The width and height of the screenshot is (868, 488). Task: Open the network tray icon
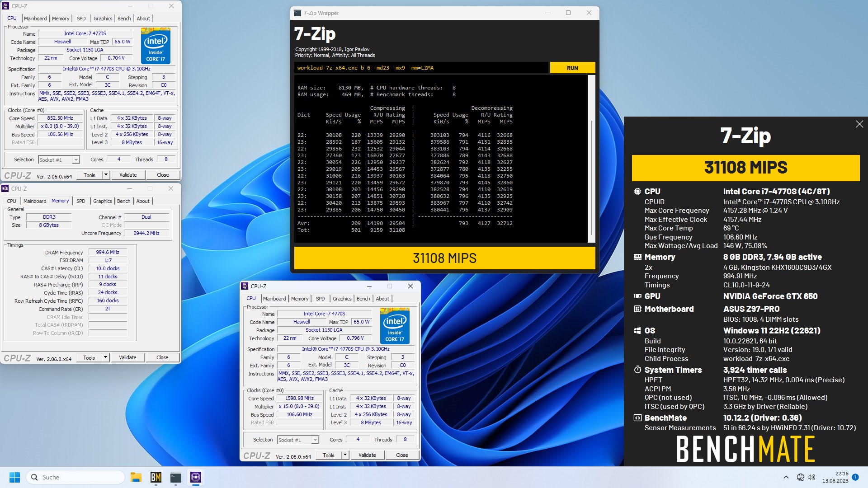coord(800,477)
